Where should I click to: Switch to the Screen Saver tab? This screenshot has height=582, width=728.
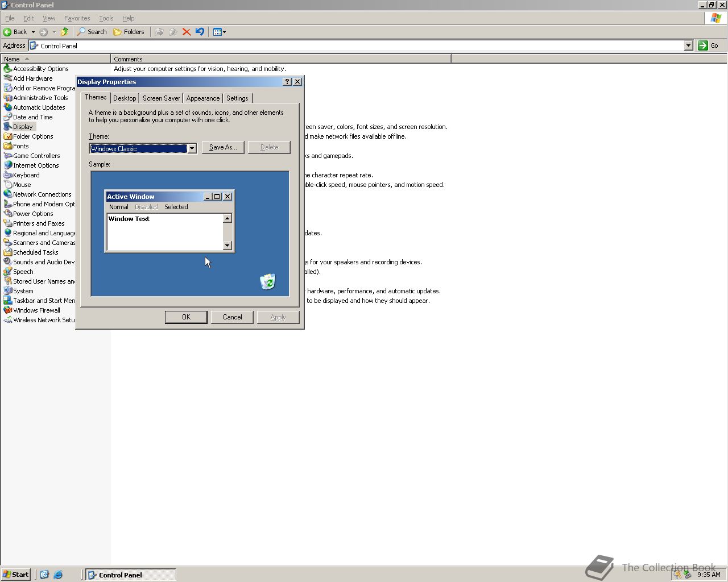[161, 98]
